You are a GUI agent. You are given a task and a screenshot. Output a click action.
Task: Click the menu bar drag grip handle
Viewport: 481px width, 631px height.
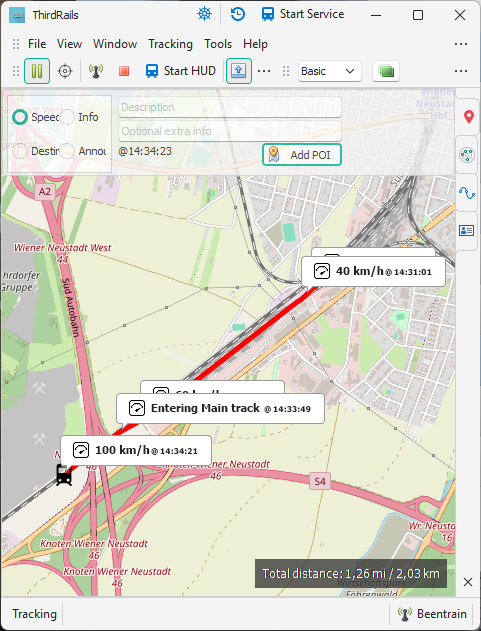(x=16, y=44)
